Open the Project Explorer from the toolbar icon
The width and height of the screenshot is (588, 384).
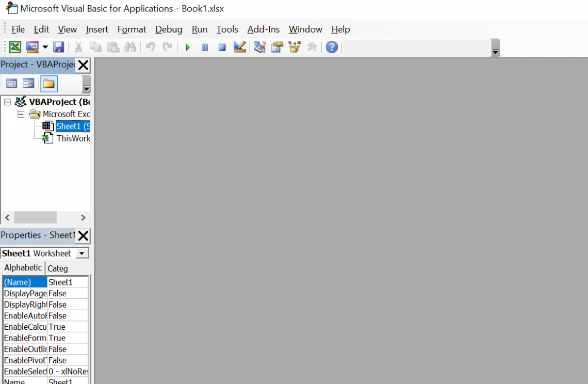[260, 47]
